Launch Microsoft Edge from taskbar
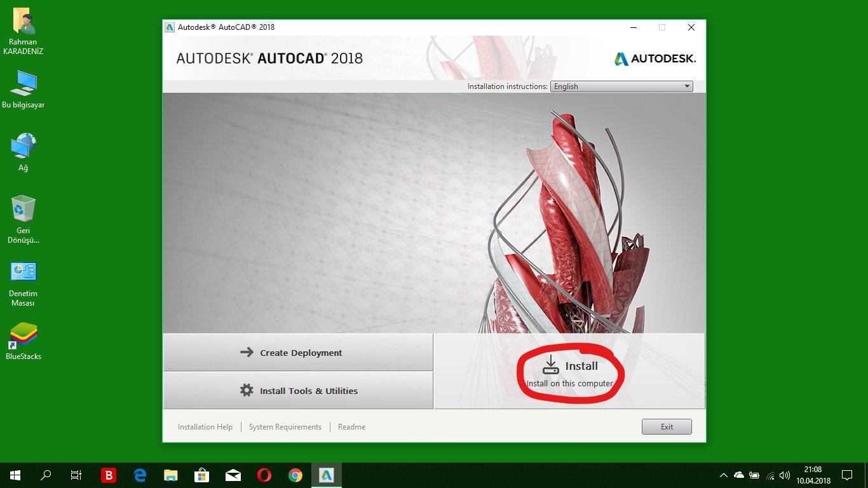 click(x=140, y=475)
